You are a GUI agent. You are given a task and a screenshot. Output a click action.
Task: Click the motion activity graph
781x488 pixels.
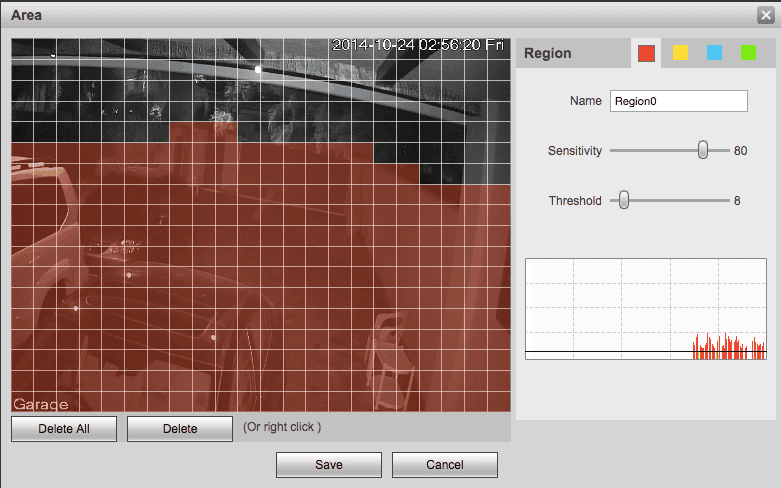click(x=645, y=309)
